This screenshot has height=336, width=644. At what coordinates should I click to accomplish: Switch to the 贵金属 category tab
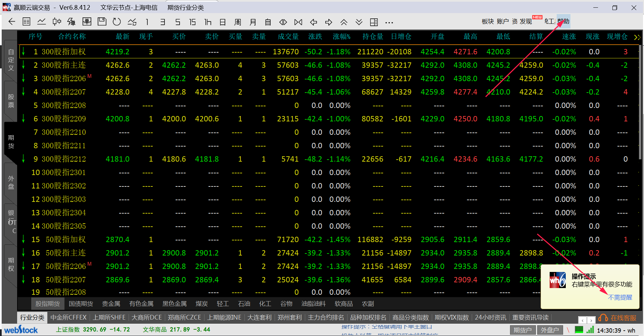[x=111, y=304]
